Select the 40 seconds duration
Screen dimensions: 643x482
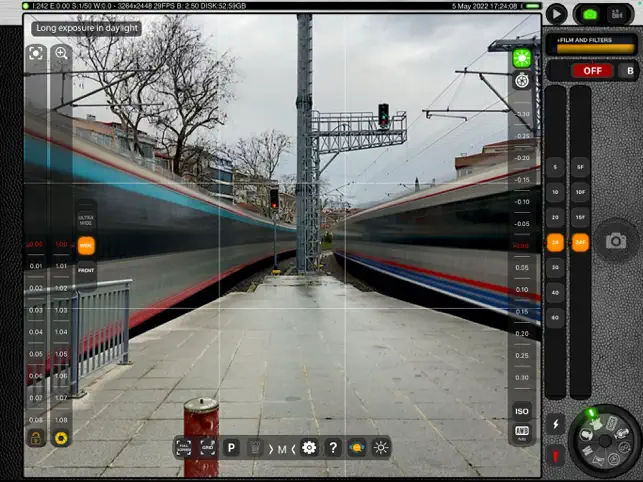(x=555, y=293)
